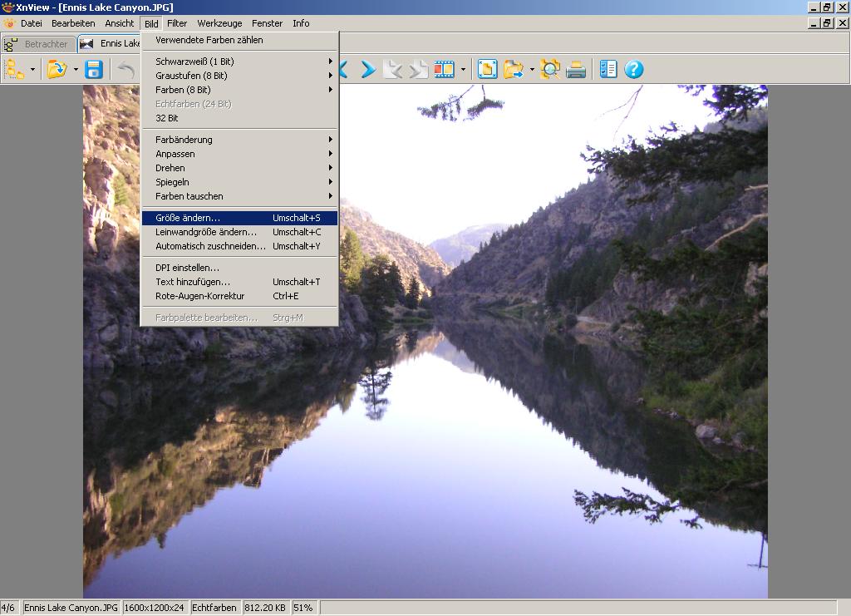Click the Open file folder icon
This screenshot has height=616, width=851.
point(57,70)
